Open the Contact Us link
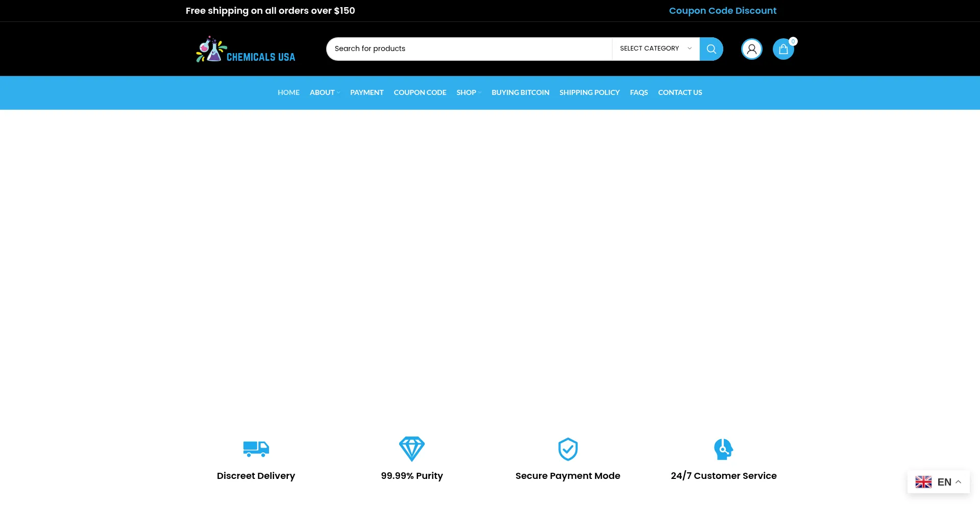This screenshot has height=507, width=980. point(680,92)
